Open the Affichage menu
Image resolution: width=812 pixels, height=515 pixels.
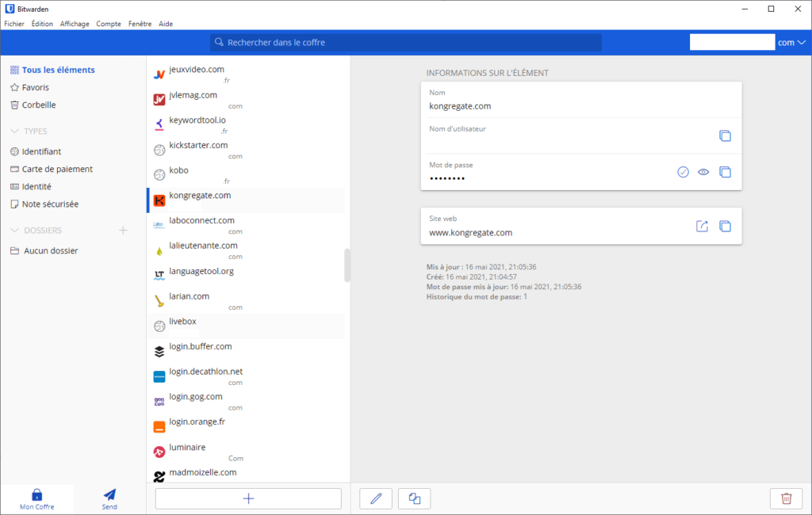pyautogui.click(x=74, y=23)
